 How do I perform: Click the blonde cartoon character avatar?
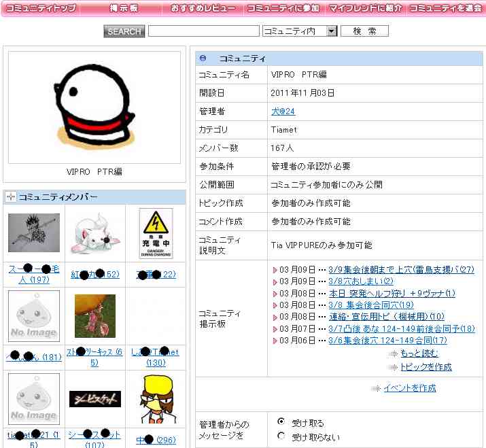pos(156,399)
